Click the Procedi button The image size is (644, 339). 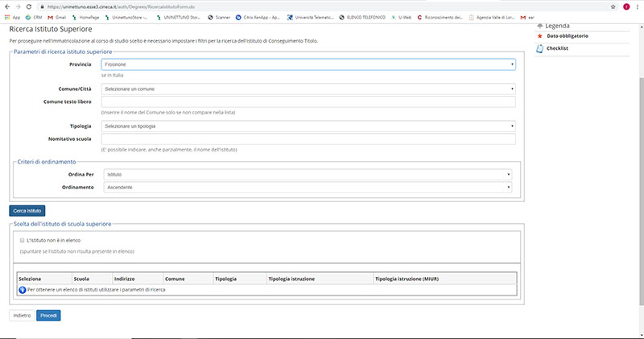(x=48, y=315)
